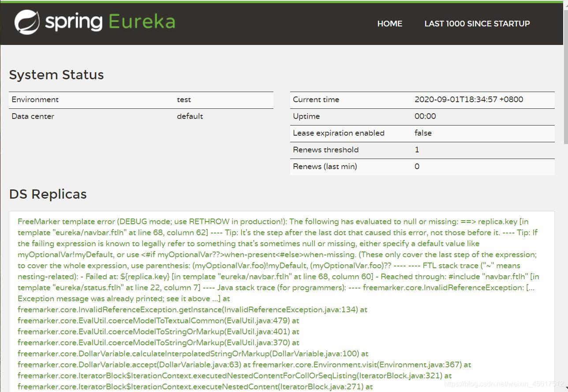The width and height of the screenshot is (568, 392).
Task: Click the EvalUtil.java:370 stack trace line
Action: 158,343
